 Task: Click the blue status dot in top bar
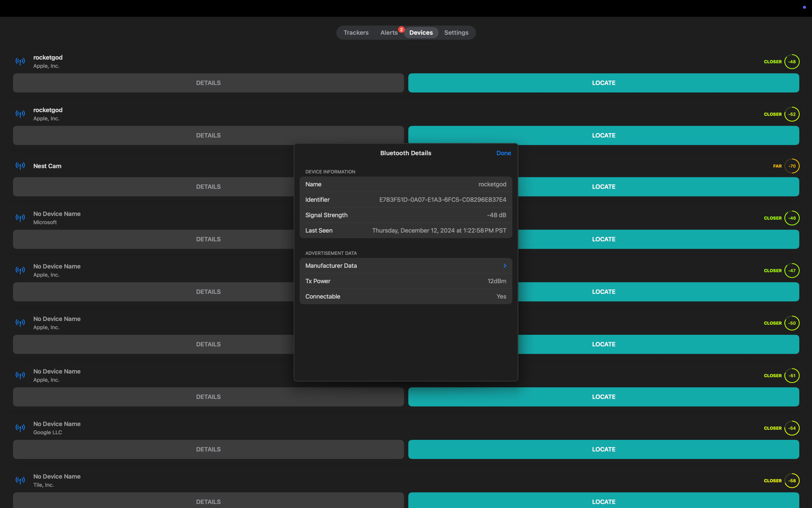pos(804,7)
